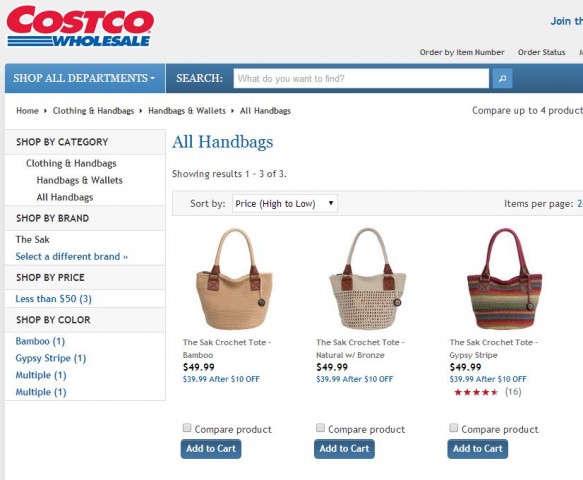Open the Natural w/ Bronze tote image
Screen dimensions: 583x480
click(x=367, y=279)
